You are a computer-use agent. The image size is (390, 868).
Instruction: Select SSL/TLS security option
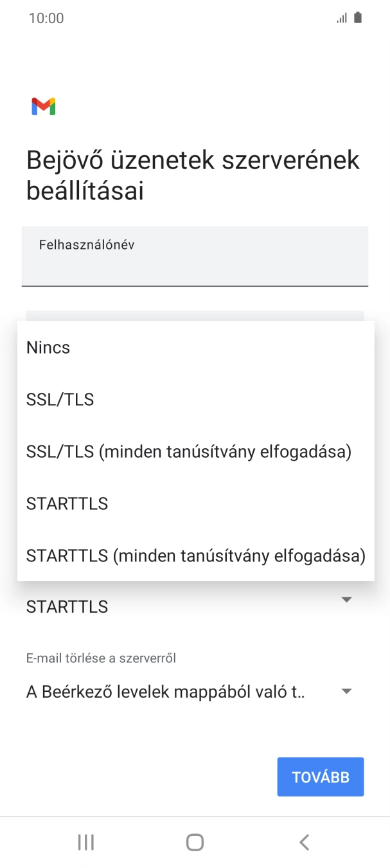tap(60, 399)
